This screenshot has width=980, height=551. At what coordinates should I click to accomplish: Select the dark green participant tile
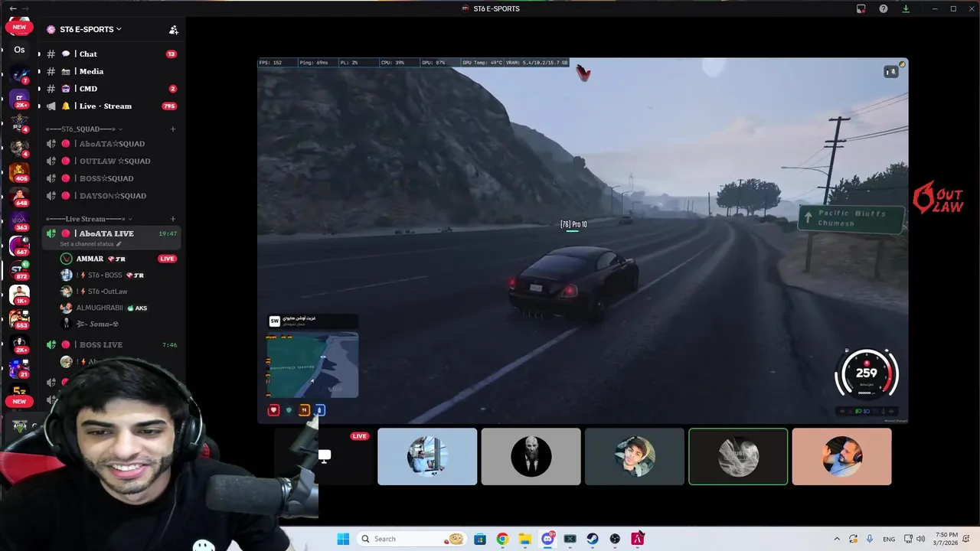click(635, 457)
